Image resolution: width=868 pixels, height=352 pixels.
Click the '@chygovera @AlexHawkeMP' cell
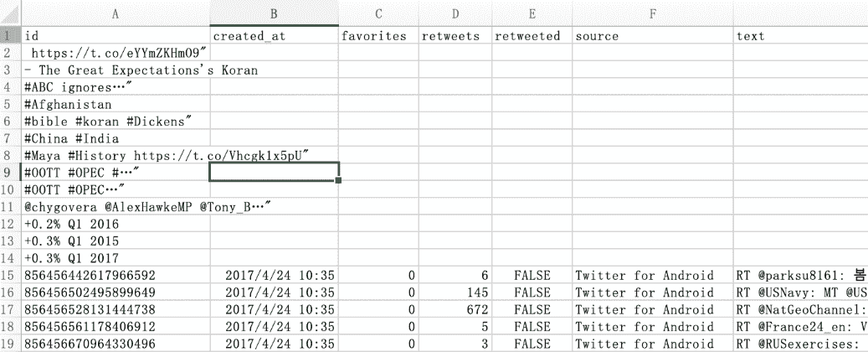tap(115, 207)
